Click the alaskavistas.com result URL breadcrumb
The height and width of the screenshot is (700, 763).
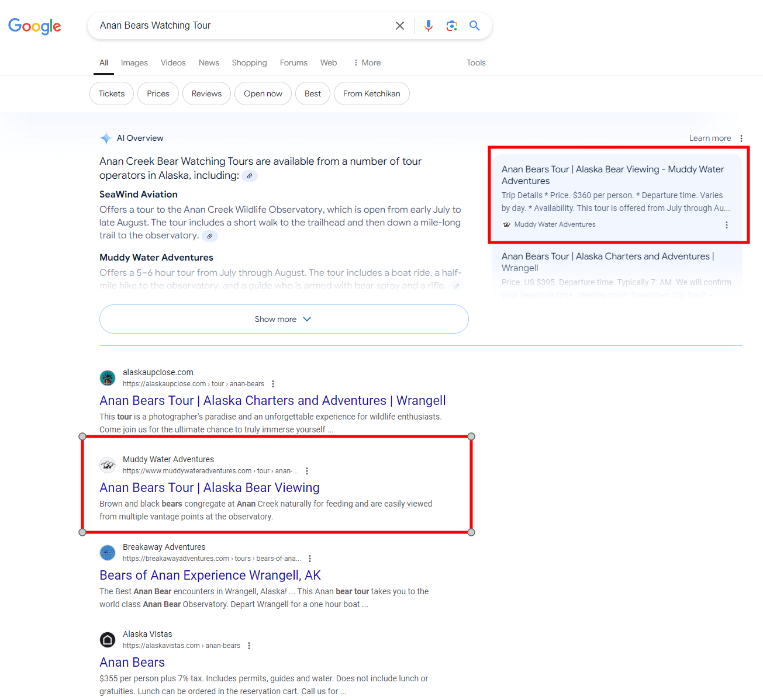pos(181,646)
